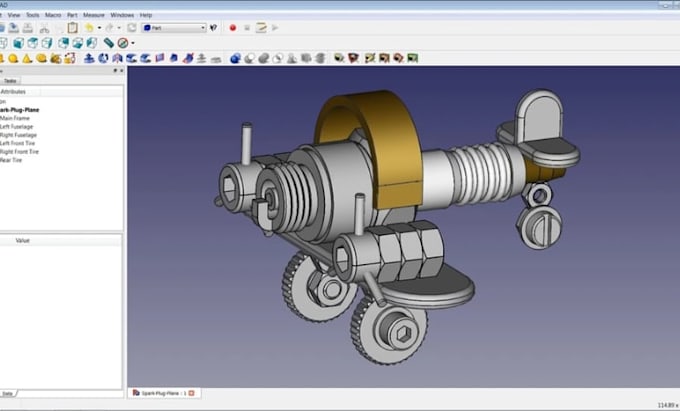Set Front view with first solid cube icon

(18, 43)
